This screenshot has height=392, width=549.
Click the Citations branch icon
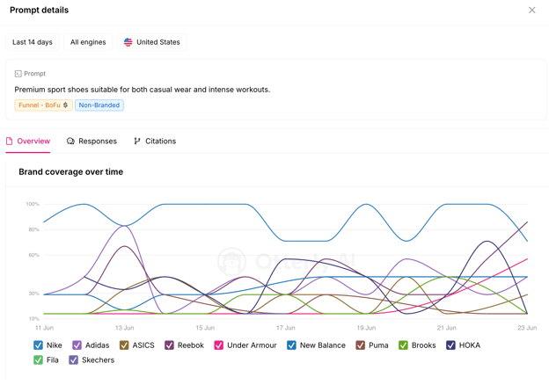tap(137, 142)
